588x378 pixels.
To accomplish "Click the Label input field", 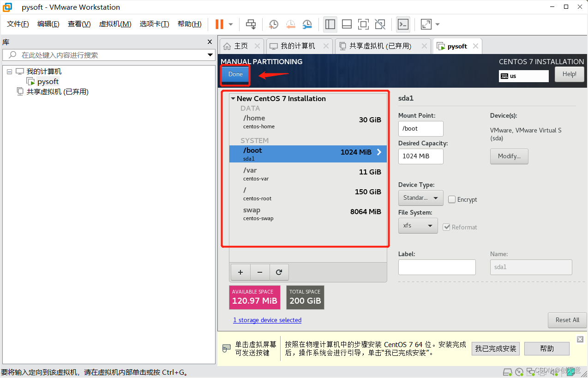I will [437, 267].
